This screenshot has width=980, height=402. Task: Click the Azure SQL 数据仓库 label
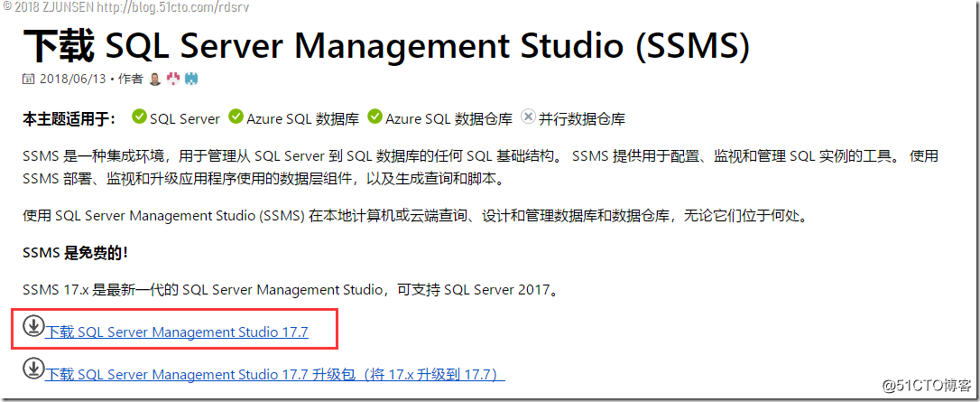tap(448, 118)
